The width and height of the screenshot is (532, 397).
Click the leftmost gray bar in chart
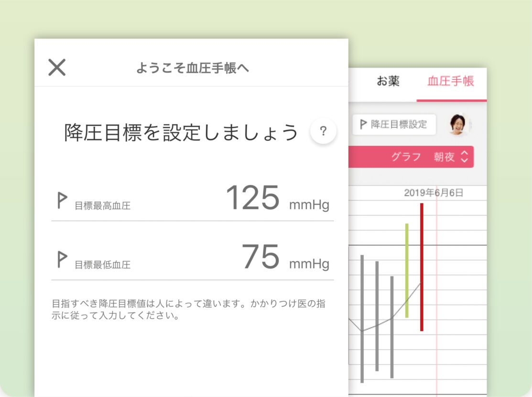point(362,318)
